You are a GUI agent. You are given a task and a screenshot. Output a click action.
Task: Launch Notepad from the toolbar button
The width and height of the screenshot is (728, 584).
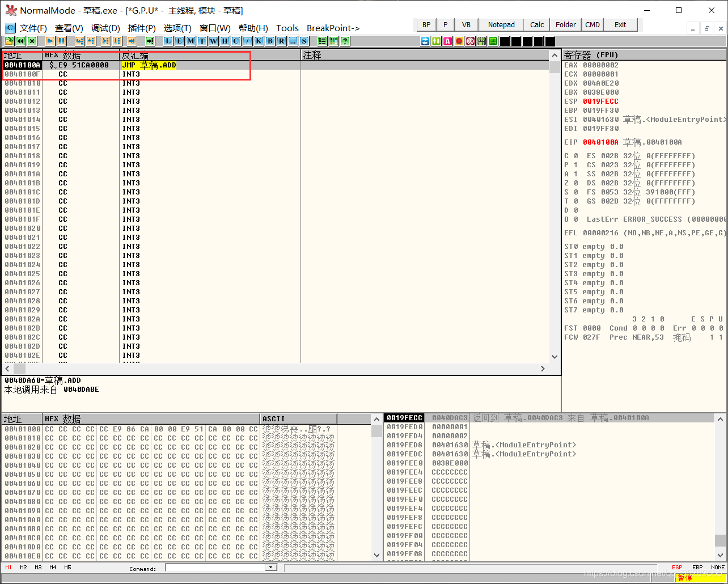pos(501,25)
